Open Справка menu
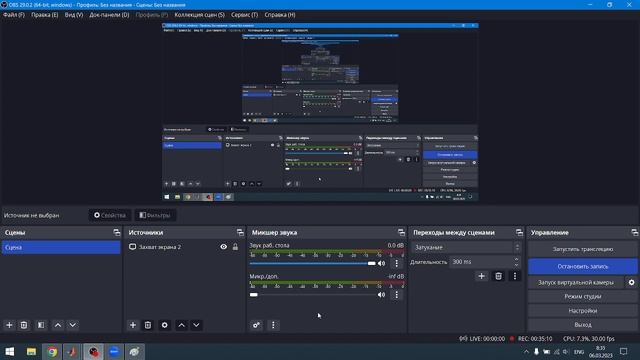Screen dimensions: 640x360 [x=280, y=15]
